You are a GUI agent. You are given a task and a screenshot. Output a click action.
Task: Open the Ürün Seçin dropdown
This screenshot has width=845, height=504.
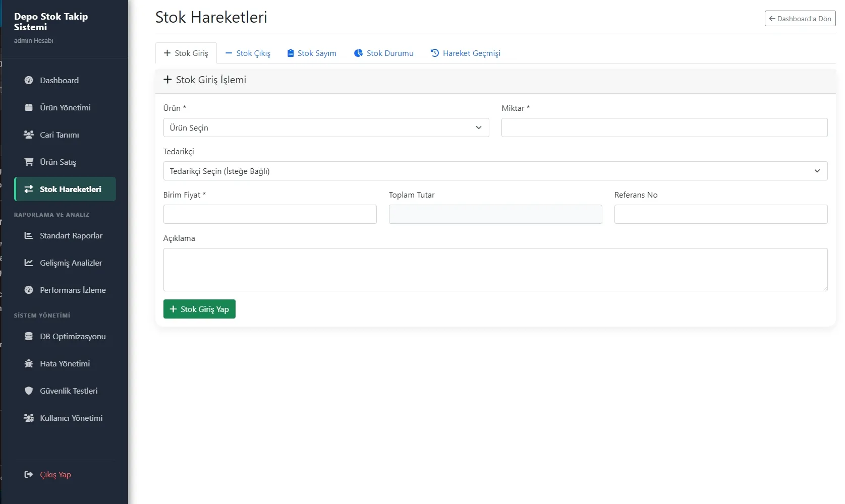click(326, 128)
